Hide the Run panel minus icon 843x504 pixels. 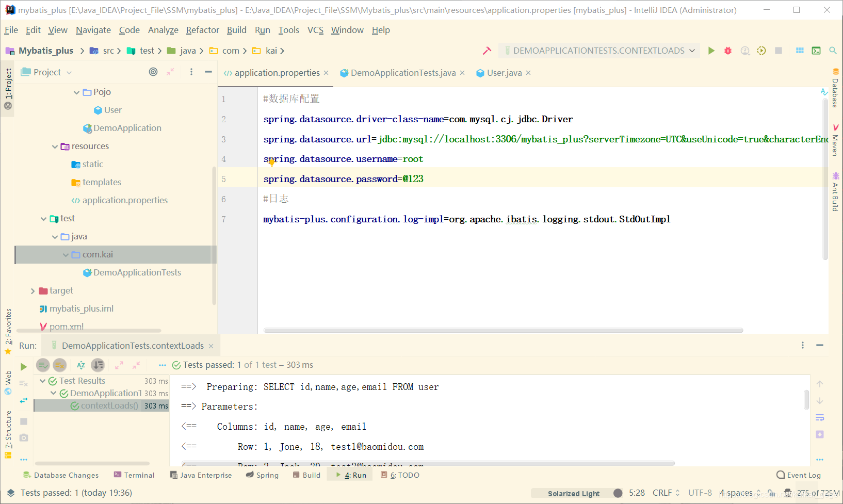tap(820, 345)
